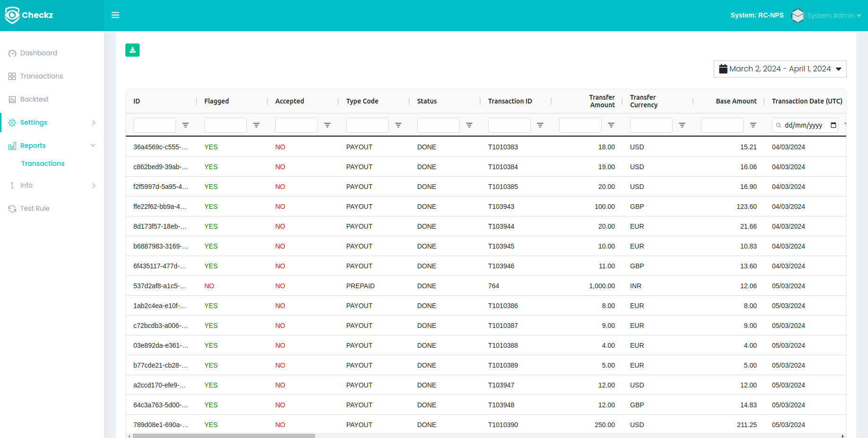Viewport: 868px width, 438px height.
Task: Open filter menu for Accepted column
Action: click(327, 125)
